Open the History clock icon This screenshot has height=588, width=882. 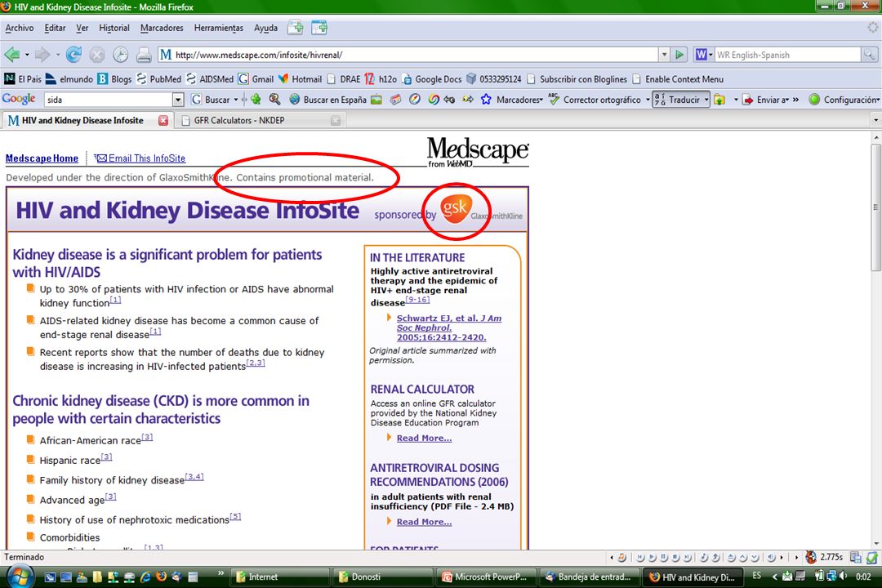pos(120,55)
